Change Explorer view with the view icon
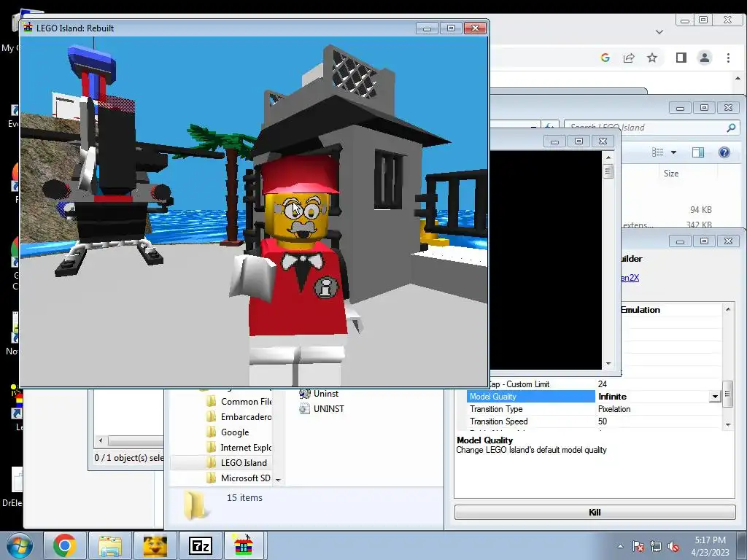Screen dimensions: 747x560 [658, 152]
